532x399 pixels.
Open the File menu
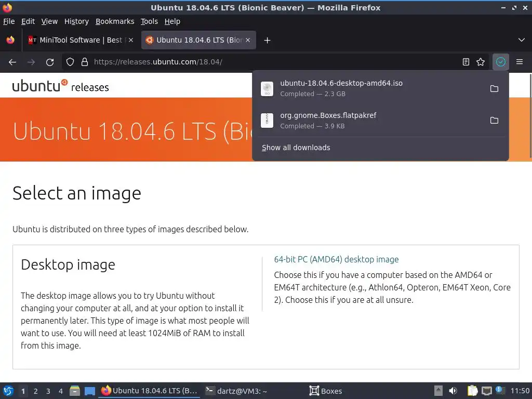click(9, 21)
